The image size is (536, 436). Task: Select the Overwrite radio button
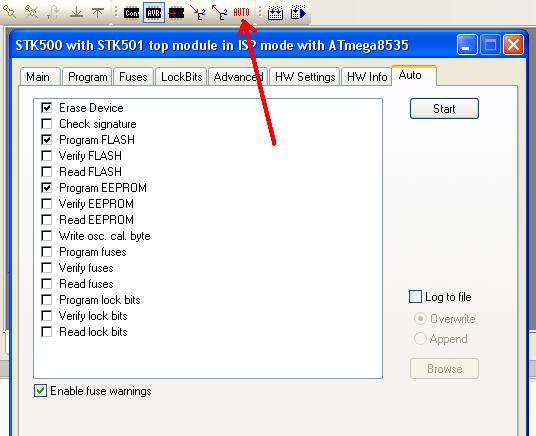(420, 319)
